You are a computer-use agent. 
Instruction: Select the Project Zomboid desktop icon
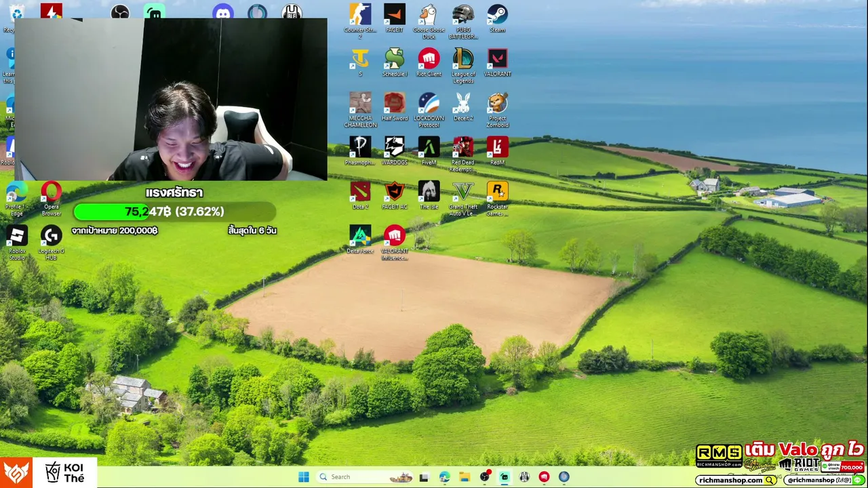coord(497,110)
